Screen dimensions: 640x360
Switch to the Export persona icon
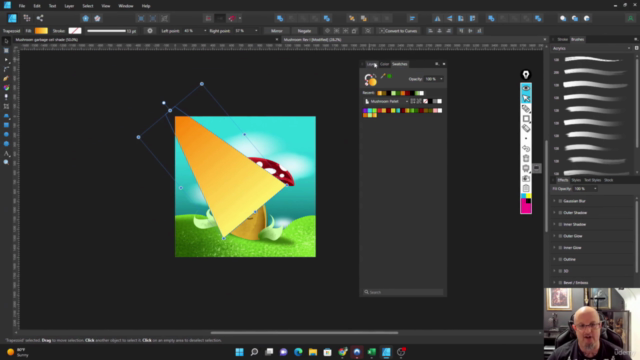click(x=40, y=18)
